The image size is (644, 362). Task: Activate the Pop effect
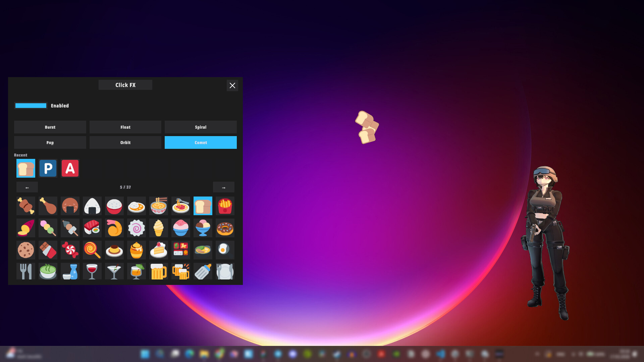50,142
